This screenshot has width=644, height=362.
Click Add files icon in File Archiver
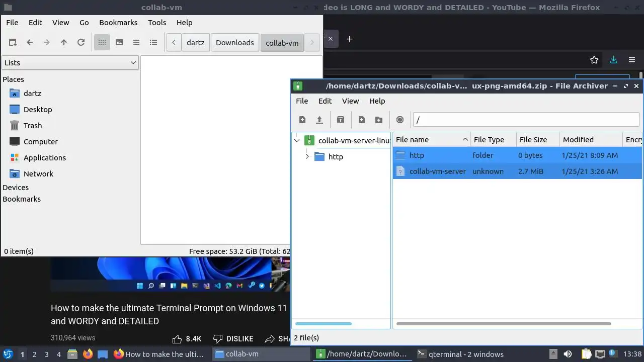(362, 120)
